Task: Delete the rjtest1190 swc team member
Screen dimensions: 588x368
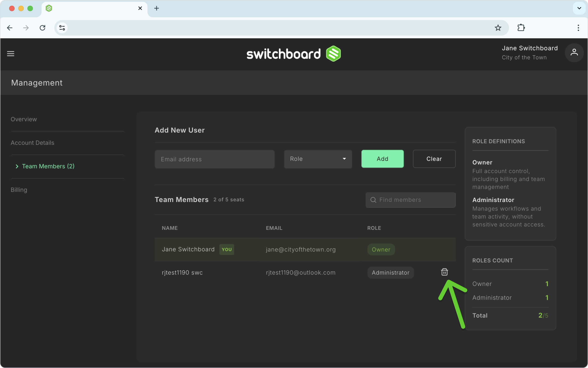Action: [x=444, y=272]
